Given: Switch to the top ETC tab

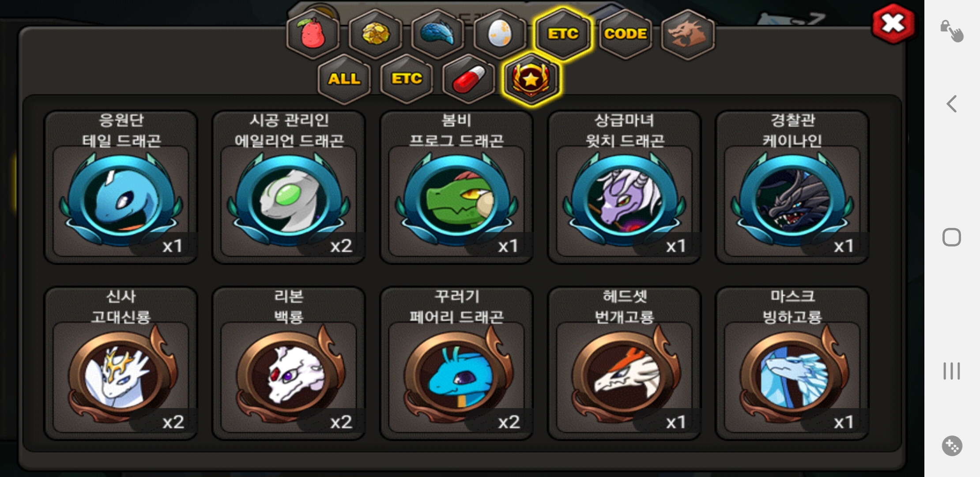Looking at the screenshot, I should [x=563, y=34].
